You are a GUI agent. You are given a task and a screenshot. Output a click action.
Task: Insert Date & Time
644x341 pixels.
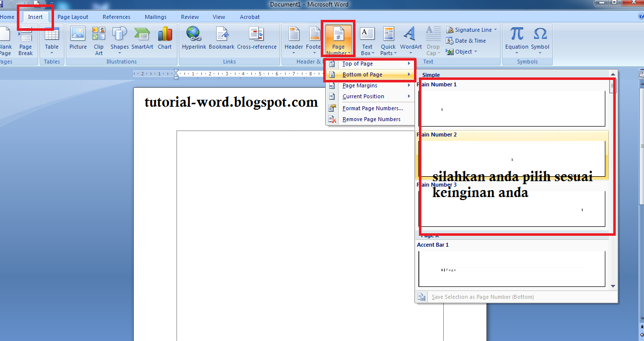click(x=466, y=41)
